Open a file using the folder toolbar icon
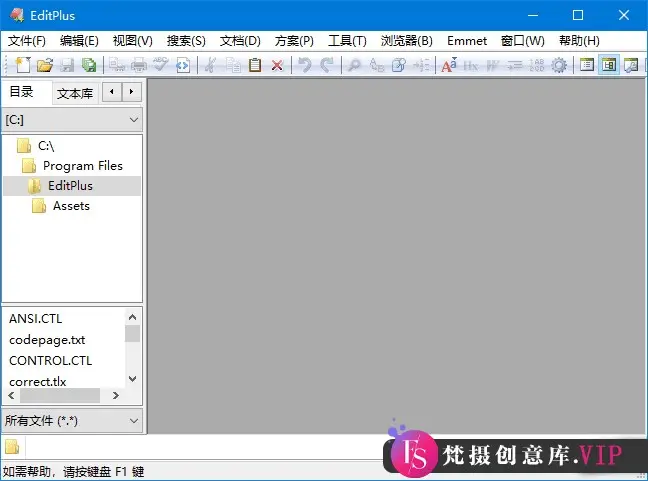The image size is (648, 481). [45, 65]
